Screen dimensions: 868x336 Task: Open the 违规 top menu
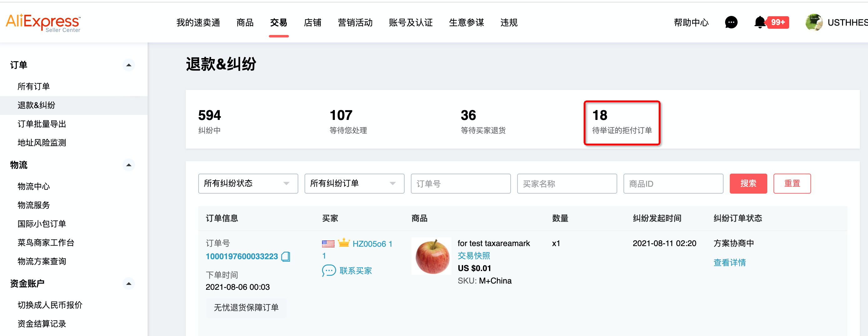[509, 22]
